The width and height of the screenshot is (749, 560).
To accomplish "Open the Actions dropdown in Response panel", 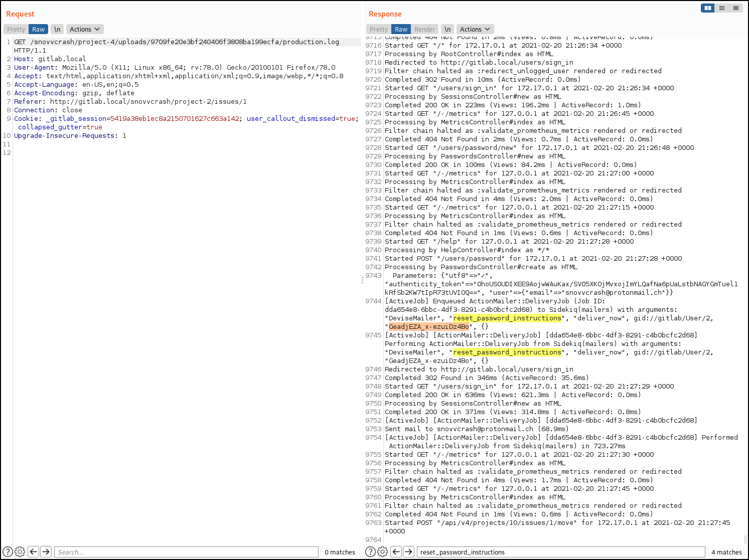I will tap(474, 29).
